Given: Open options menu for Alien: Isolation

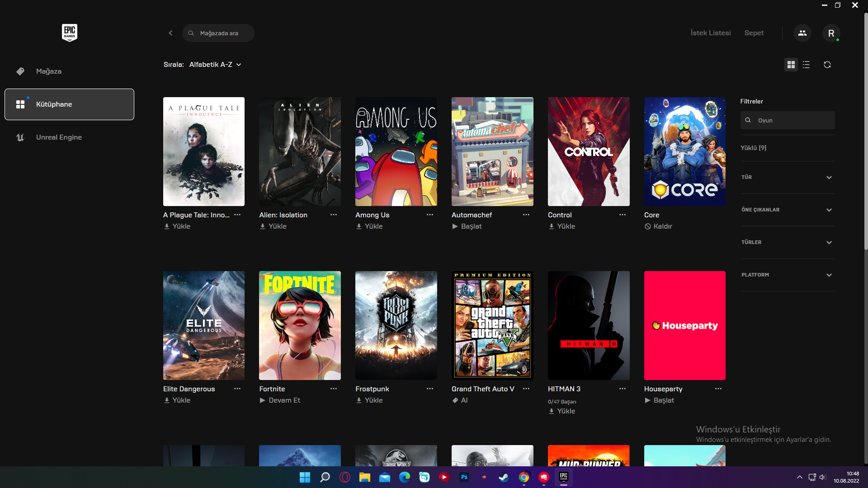Looking at the screenshot, I should click(334, 215).
